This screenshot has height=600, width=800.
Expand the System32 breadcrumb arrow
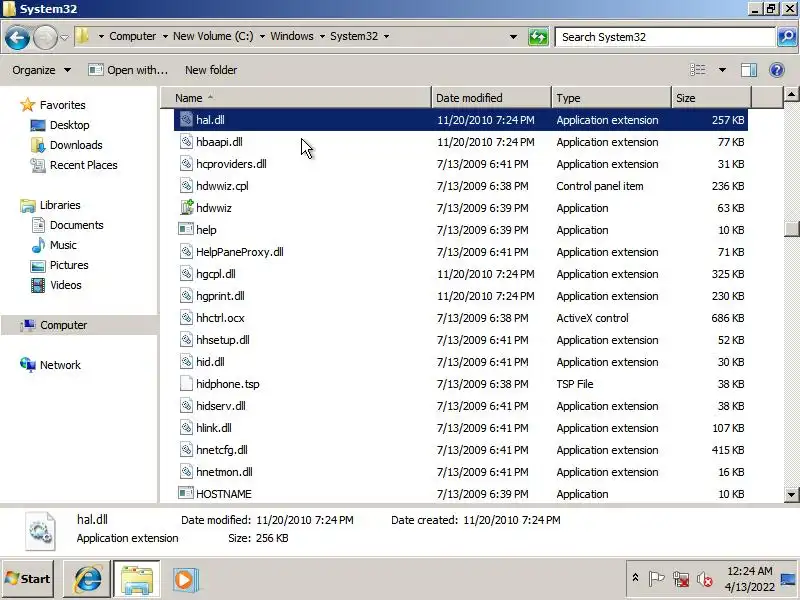coord(386,36)
